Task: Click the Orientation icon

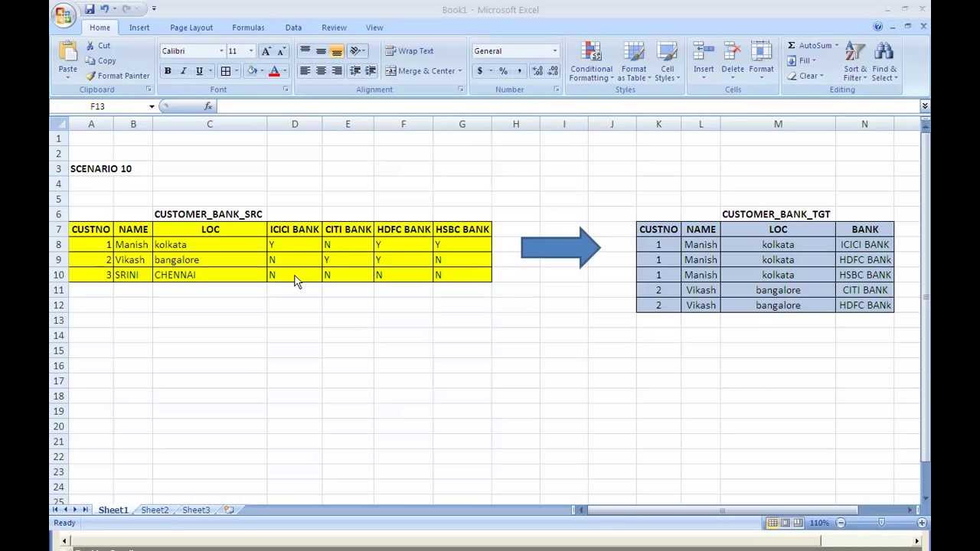Action: point(355,51)
